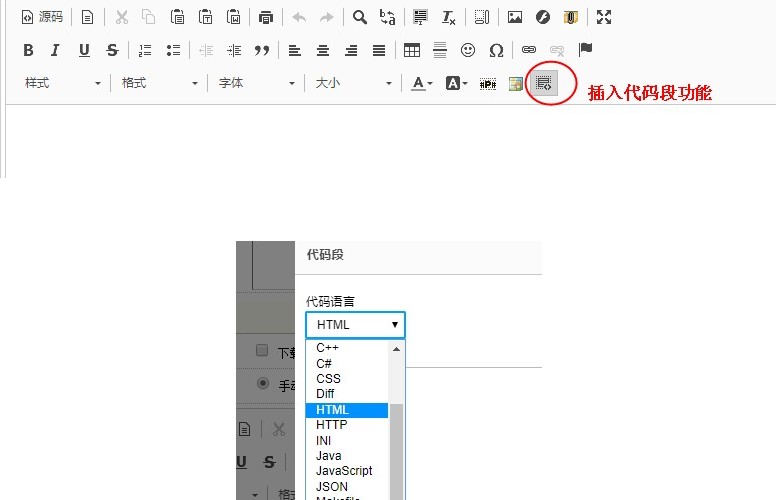The width and height of the screenshot is (776, 500).
Task: Insert a block quote
Action: click(262, 50)
